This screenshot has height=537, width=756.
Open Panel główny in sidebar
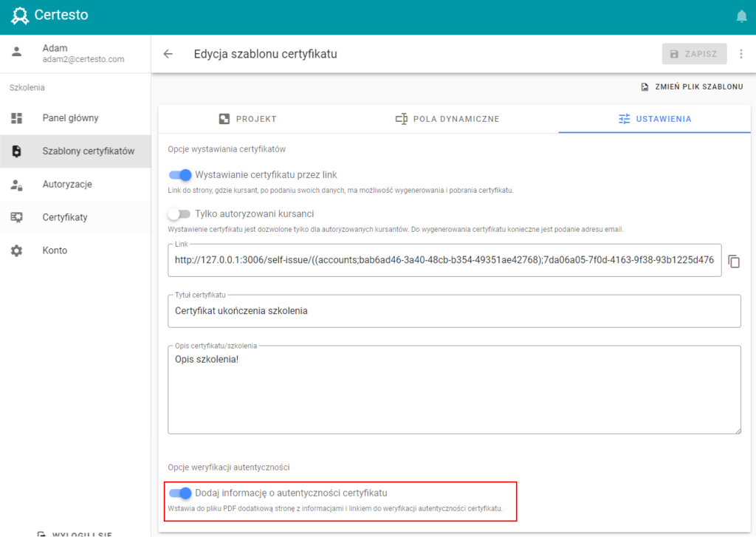pyautogui.click(x=75, y=118)
